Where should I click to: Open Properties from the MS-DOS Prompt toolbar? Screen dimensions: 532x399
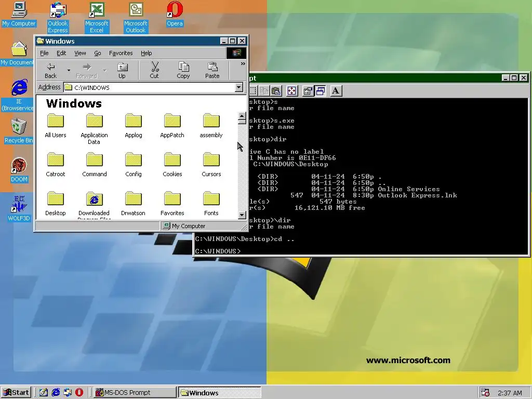(x=308, y=90)
